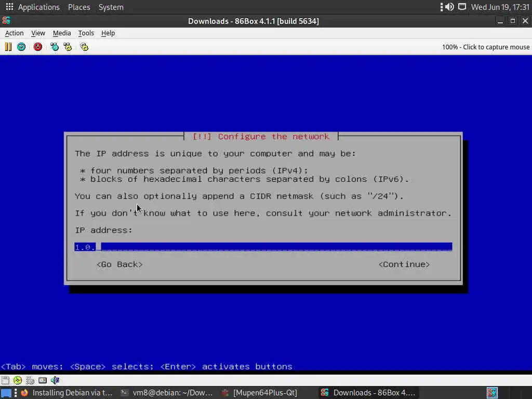Click the <Continue> button in installer

[x=404, y=264]
